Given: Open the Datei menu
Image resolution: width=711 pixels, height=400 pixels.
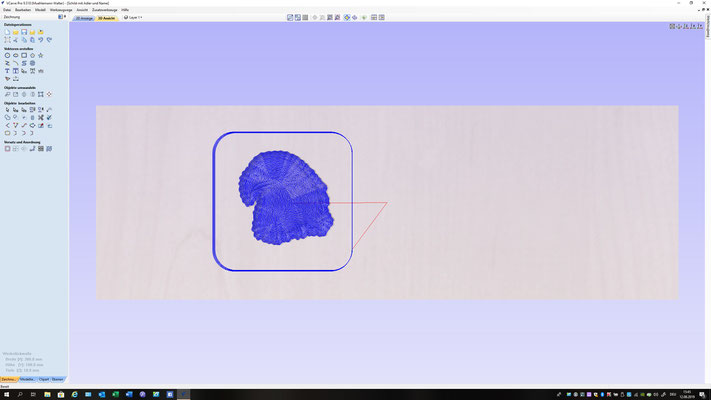Looking at the screenshot, I should 7,10.
